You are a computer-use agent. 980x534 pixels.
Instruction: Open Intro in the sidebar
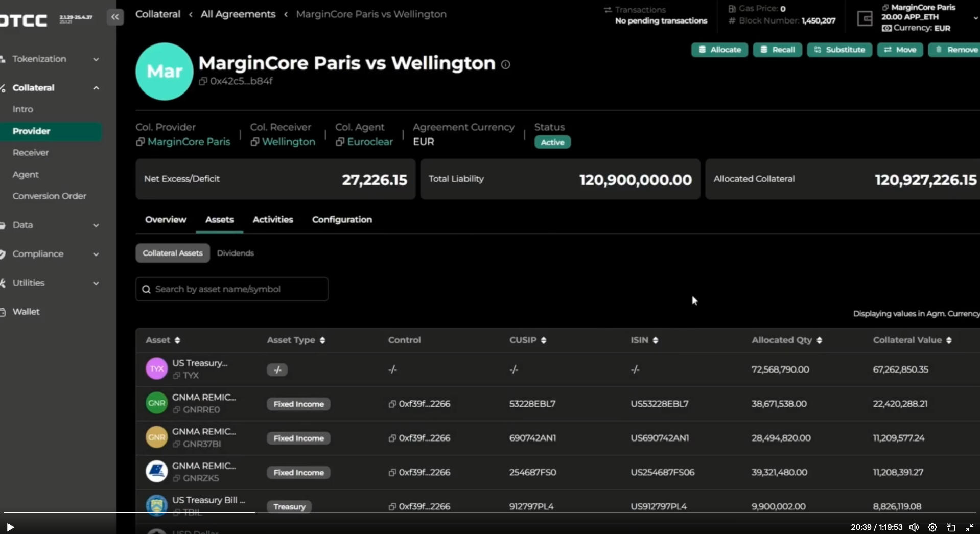coord(22,109)
